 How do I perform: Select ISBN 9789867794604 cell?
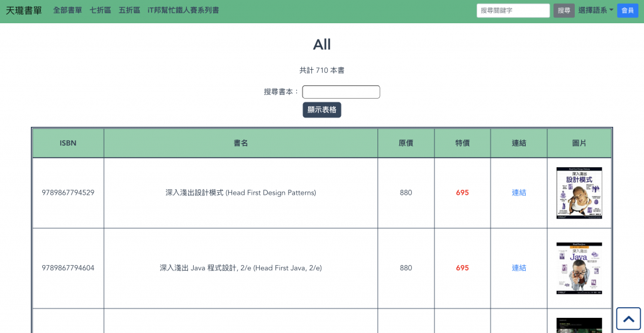click(68, 268)
